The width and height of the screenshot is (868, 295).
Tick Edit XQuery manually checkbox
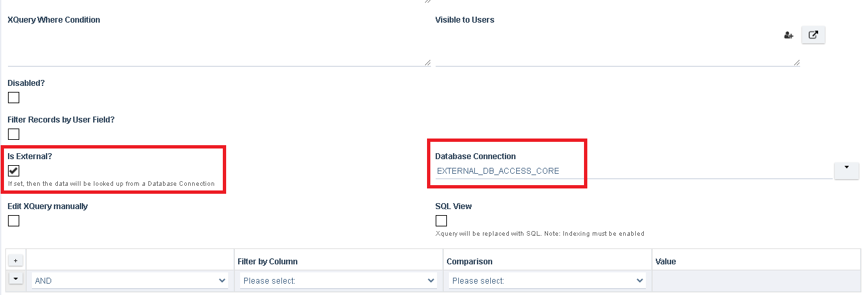tap(13, 221)
